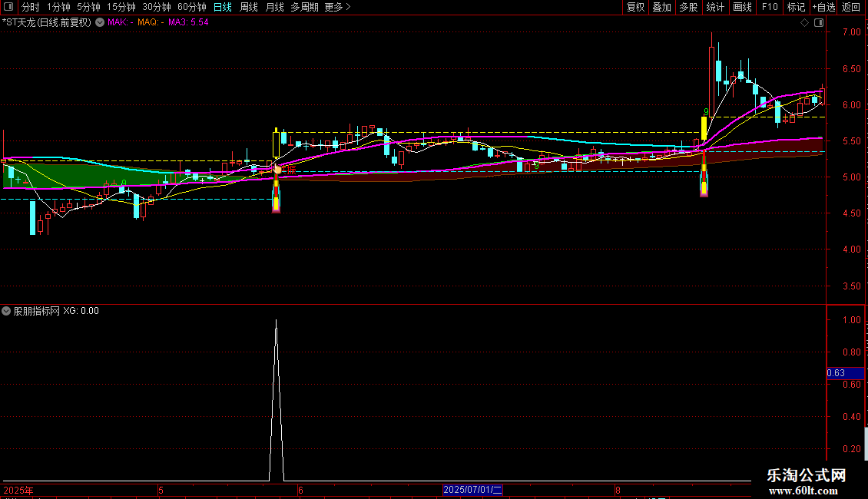This screenshot has width=868, height=499.
Task: Switch to 月线 monthly chart
Action: pyautogui.click(x=274, y=7)
